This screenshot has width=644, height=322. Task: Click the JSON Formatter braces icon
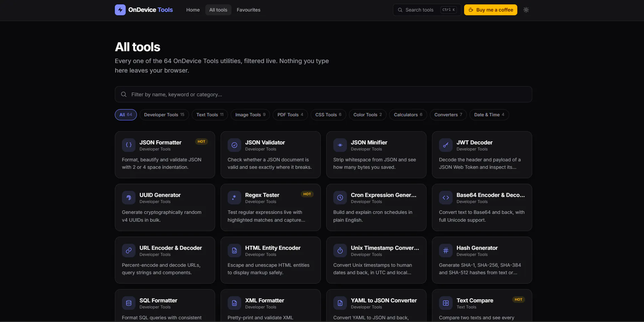(129, 145)
